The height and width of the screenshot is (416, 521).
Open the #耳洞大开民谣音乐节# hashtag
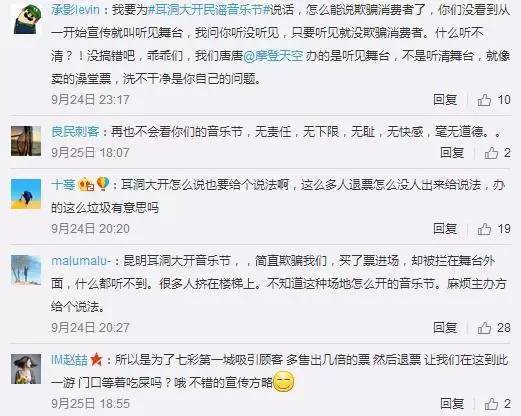pyautogui.click(x=209, y=10)
